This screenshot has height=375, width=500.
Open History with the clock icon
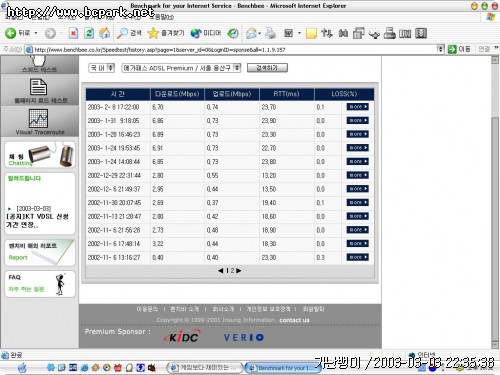click(233, 33)
